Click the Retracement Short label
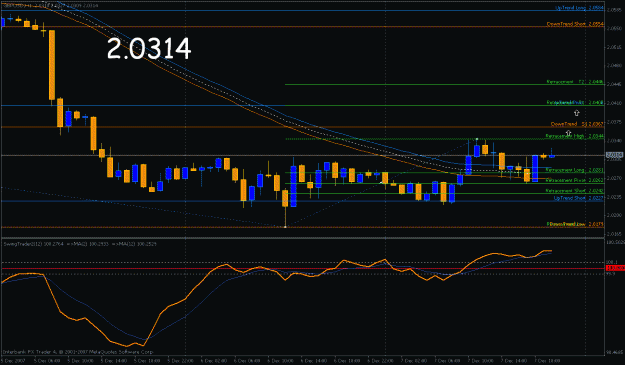This screenshot has height=365, width=625. click(x=575, y=191)
